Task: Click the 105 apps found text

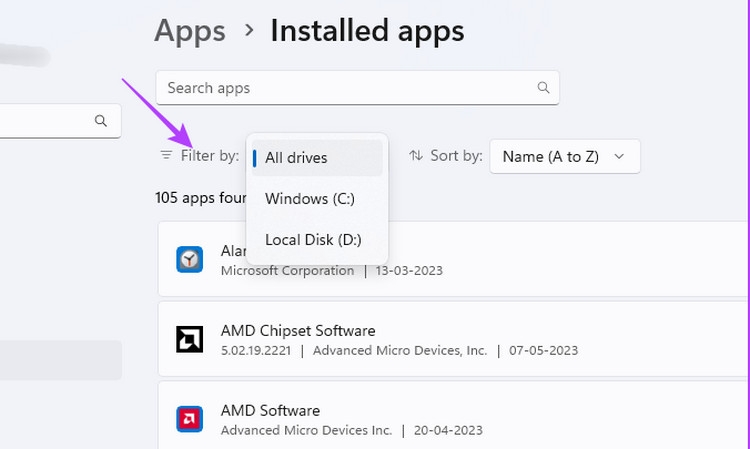Action: pyautogui.click(x=201, y=197)
